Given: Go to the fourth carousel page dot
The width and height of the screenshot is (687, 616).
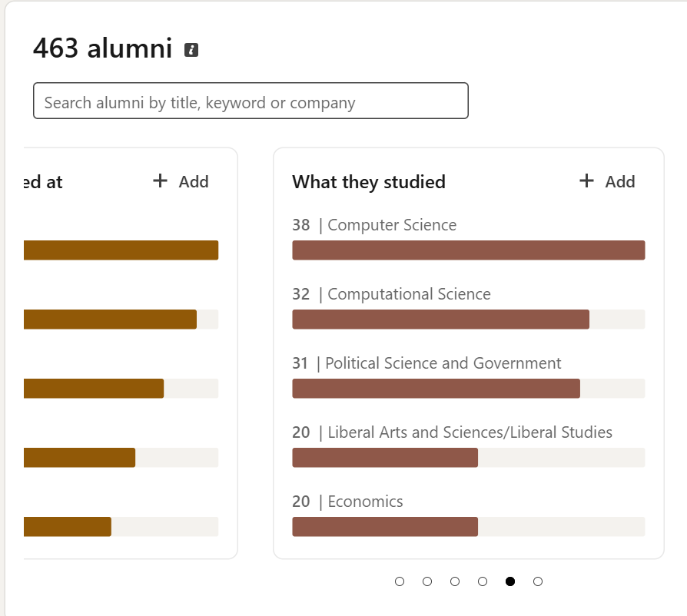Looking at the screenshot, I should [483, 581].
